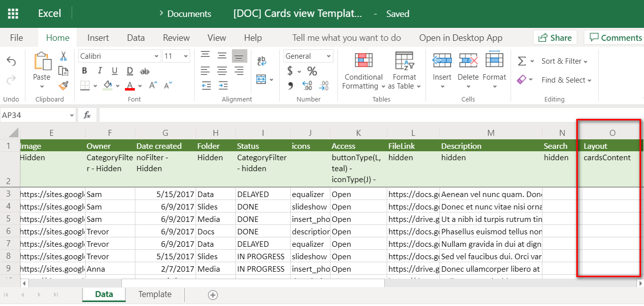Open the Calibri font name dropdown
Viewport: 644px width, 306px height.
(156, 56)
